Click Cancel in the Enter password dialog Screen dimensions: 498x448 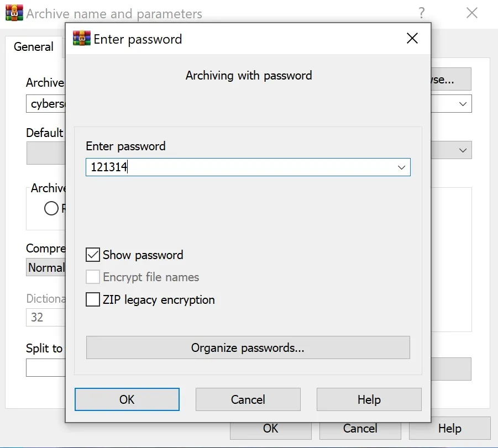click(248, 399)
